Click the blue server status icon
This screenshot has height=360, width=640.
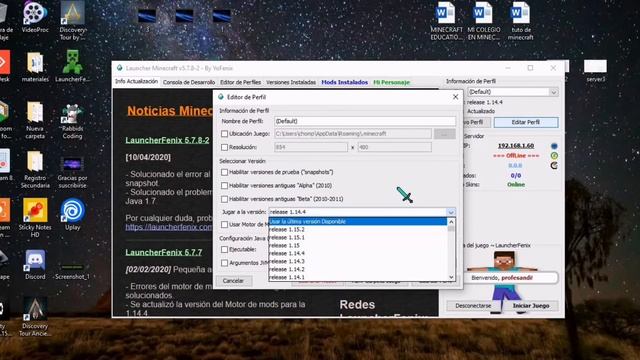coord(554,146)
